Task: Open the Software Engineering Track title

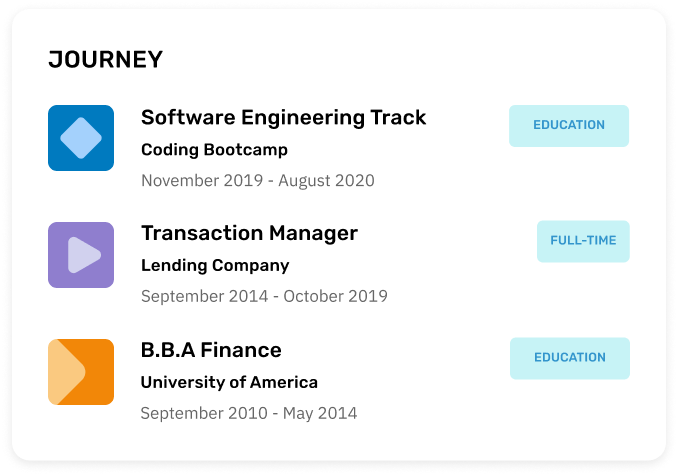Action: click(284, 118)
